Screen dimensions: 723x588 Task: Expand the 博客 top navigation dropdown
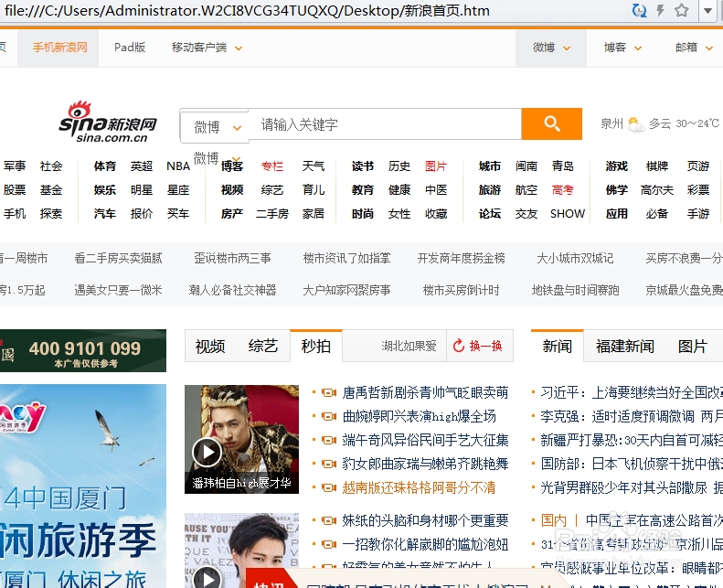pyautogui.click(x=638, y=48)
